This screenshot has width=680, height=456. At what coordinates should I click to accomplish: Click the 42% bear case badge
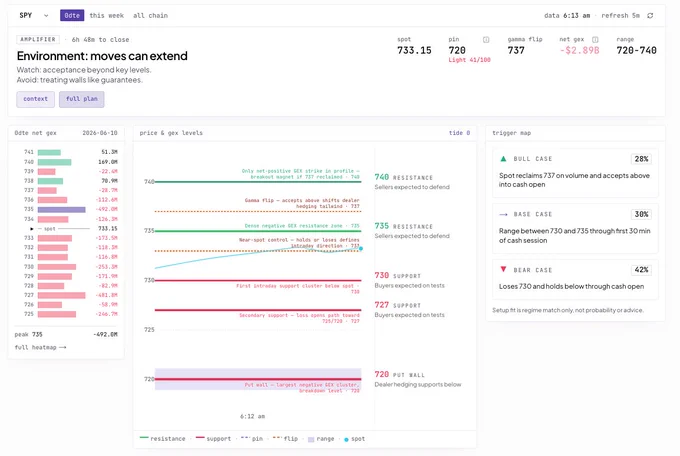[x=641, y=269]
